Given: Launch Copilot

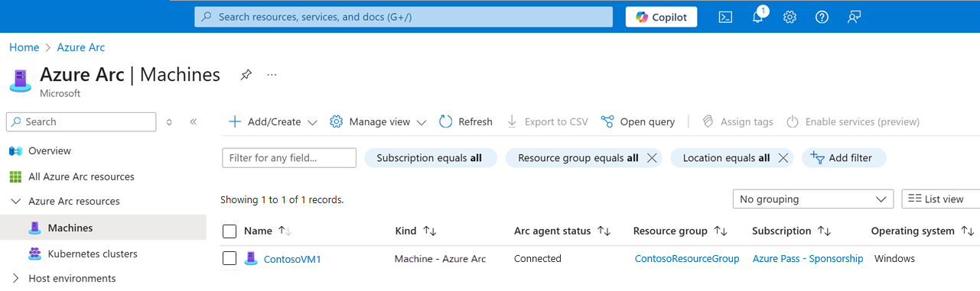Looking at the screenshot, I should pyautogui.click(x=661, y=17).
